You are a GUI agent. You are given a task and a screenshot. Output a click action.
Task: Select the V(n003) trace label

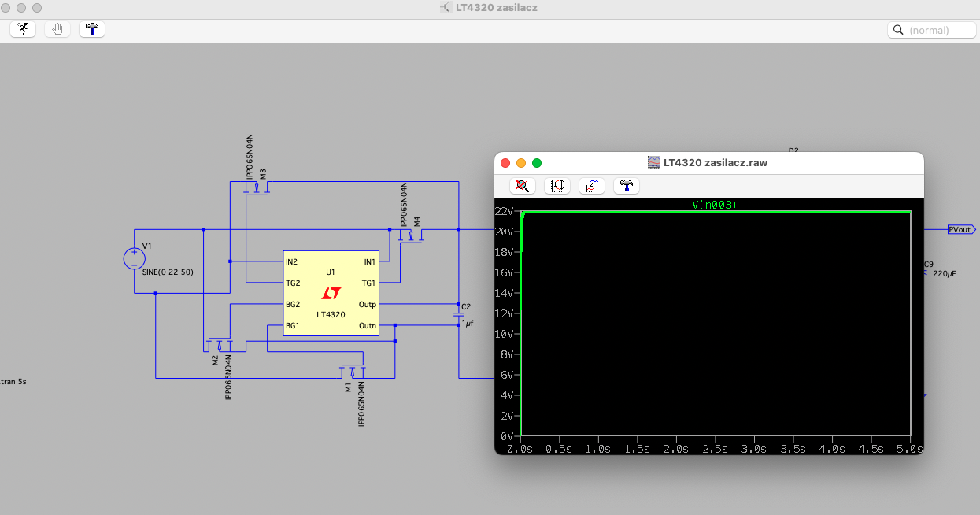[714, 205]
